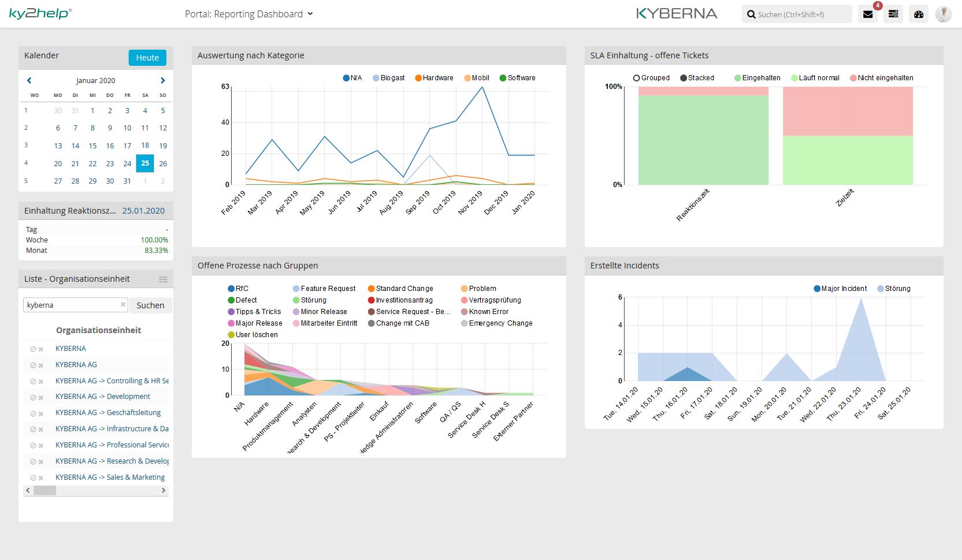Remove KYBERNA AG using its x icon

[x=41, y=364]
